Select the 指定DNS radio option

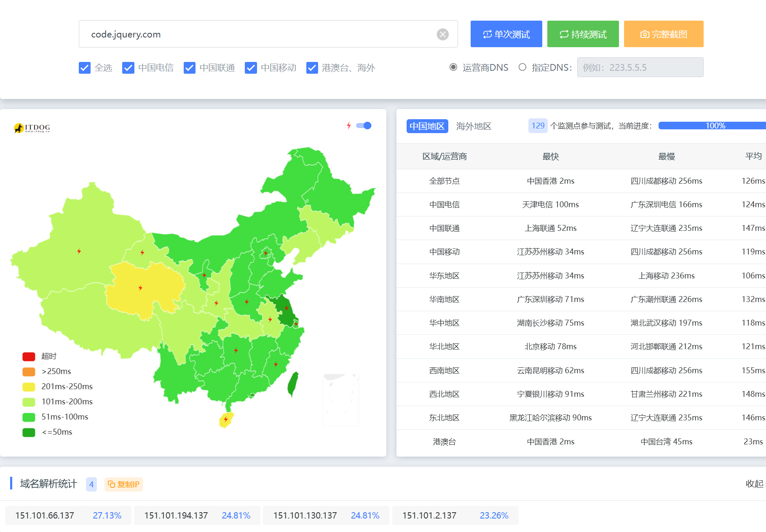(x=522, y=67)
